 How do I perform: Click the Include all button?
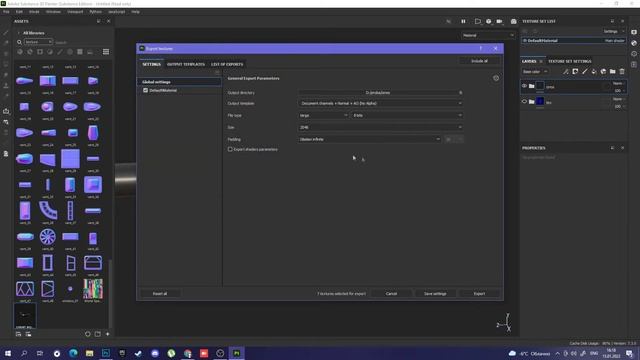tap(480, 61)
